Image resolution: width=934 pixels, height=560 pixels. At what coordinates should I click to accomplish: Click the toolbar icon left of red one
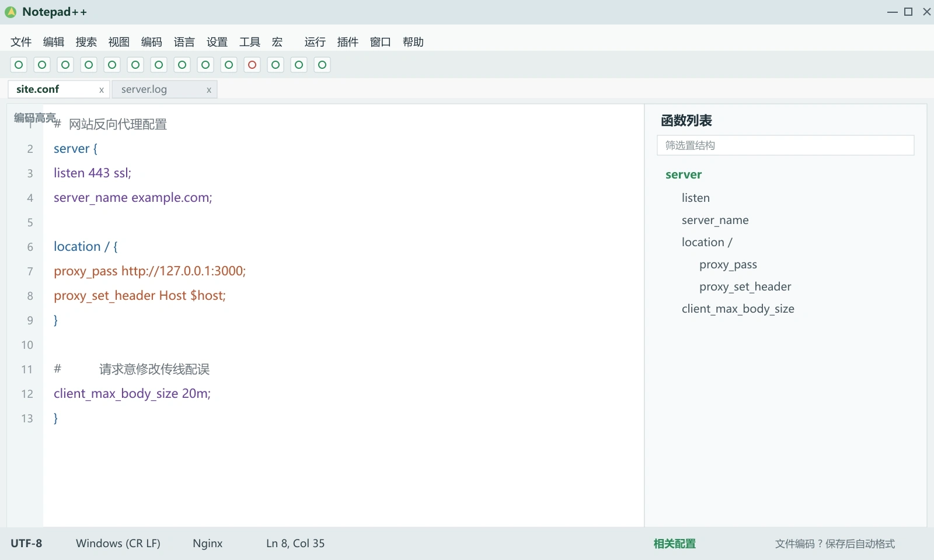[x=229, y=65]
